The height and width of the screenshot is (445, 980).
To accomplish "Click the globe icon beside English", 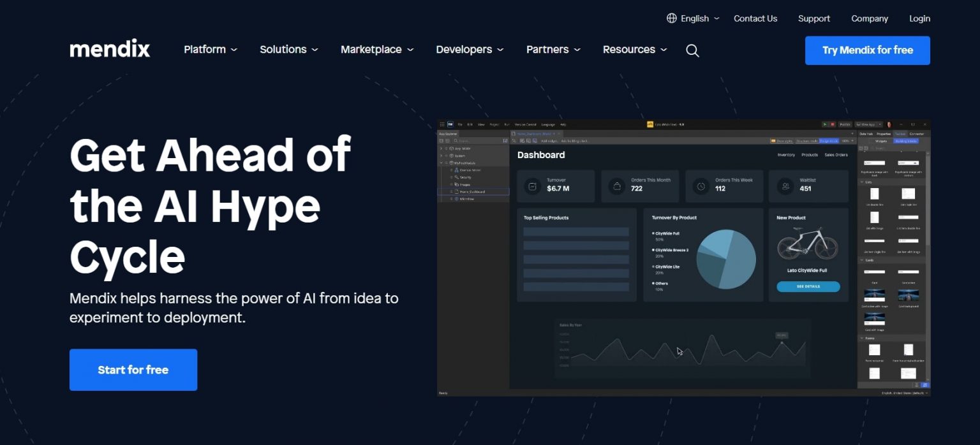I will point(672,18).
